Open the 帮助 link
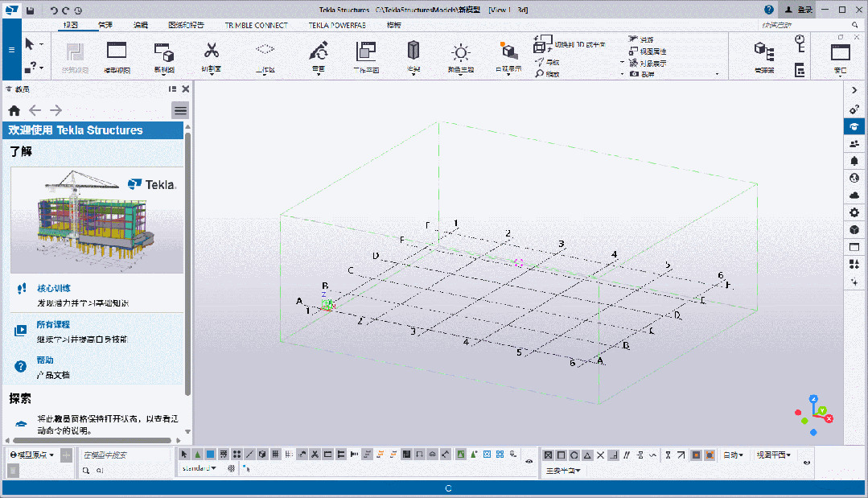 coord(45,360)
